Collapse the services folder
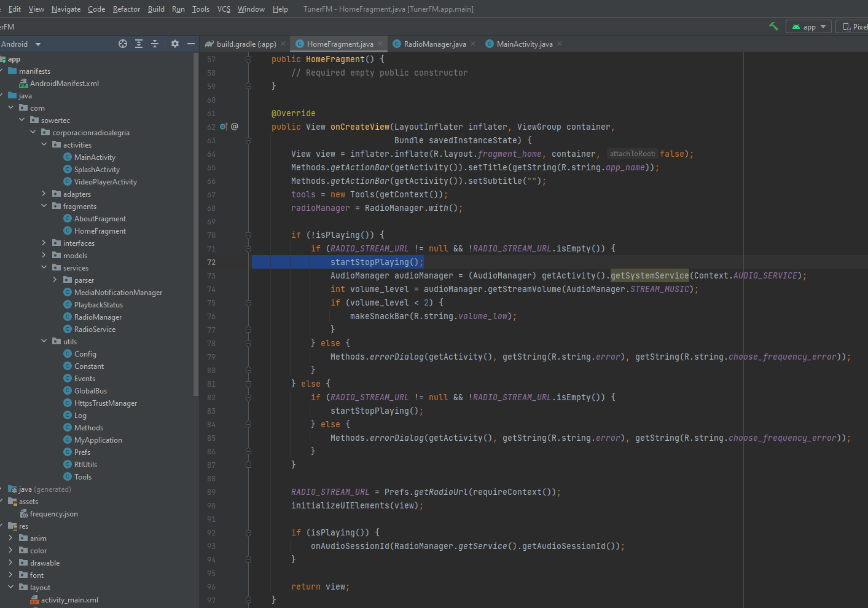The image size is (868, 608). [44, 267]
